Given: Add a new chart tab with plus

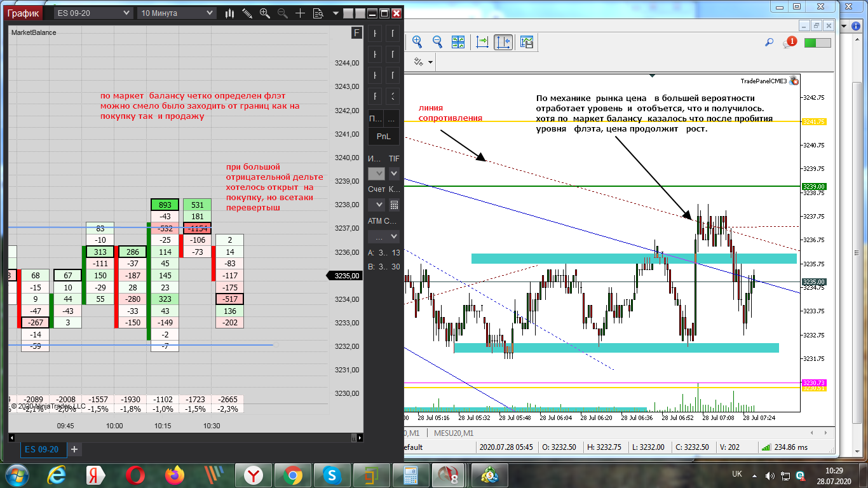Looking at the screenshot, I should (x=74, y=449).
